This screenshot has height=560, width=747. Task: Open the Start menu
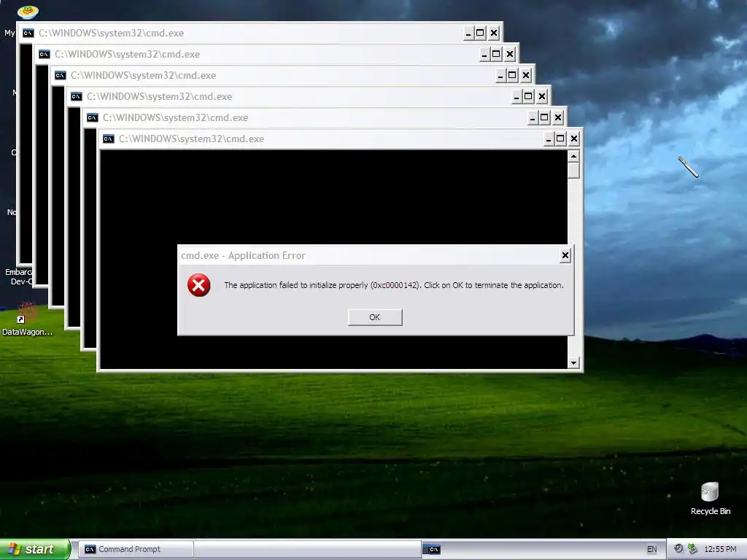pos(35,549)
